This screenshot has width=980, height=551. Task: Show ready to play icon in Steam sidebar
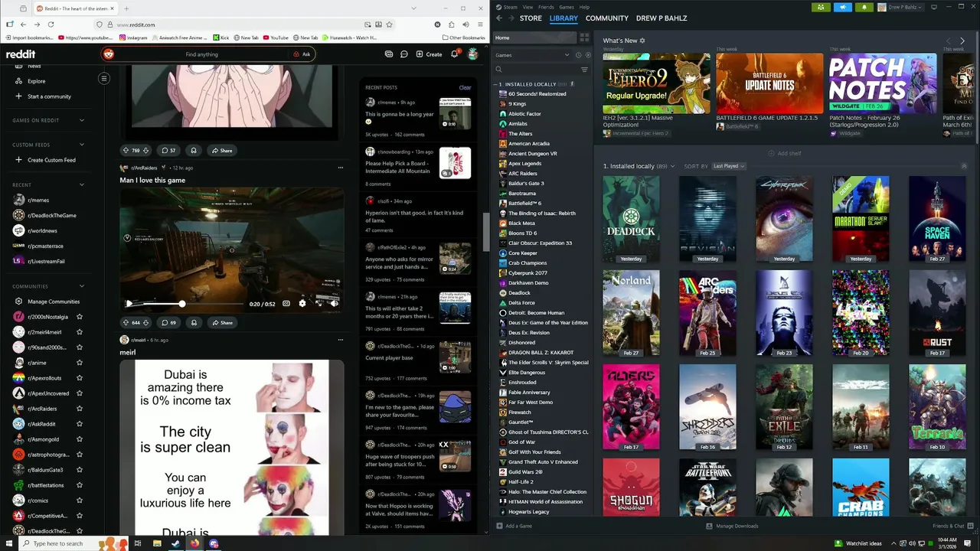[588, 55]
